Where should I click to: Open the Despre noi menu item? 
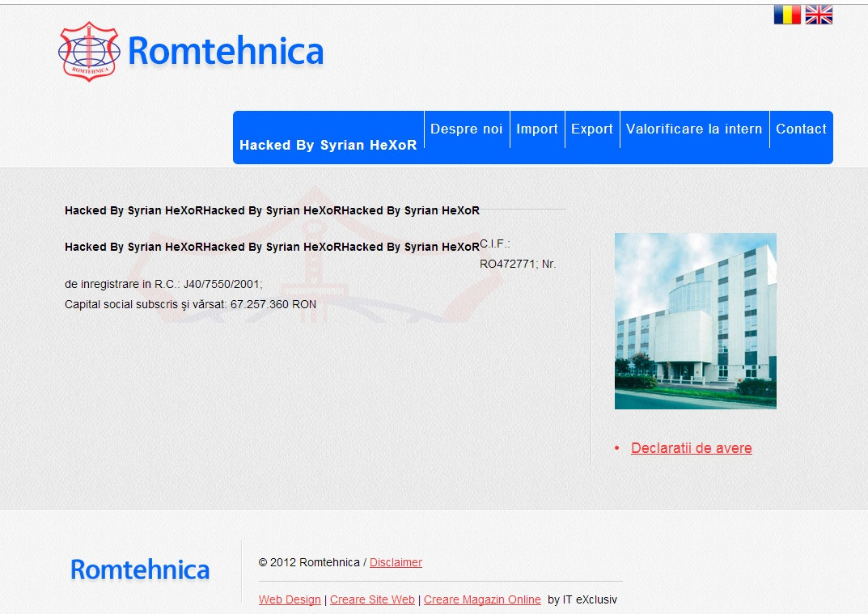(466, 129)
